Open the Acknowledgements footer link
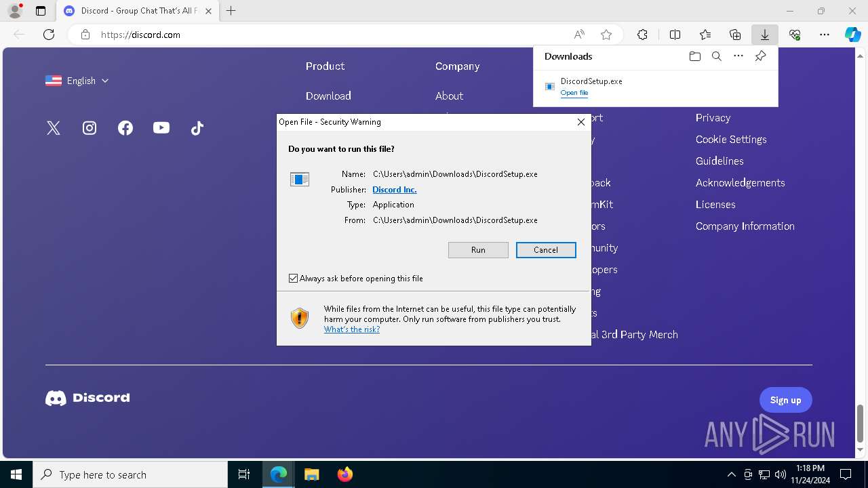The width and height of the screenshot is (868, 488). (x=741, y=183)
